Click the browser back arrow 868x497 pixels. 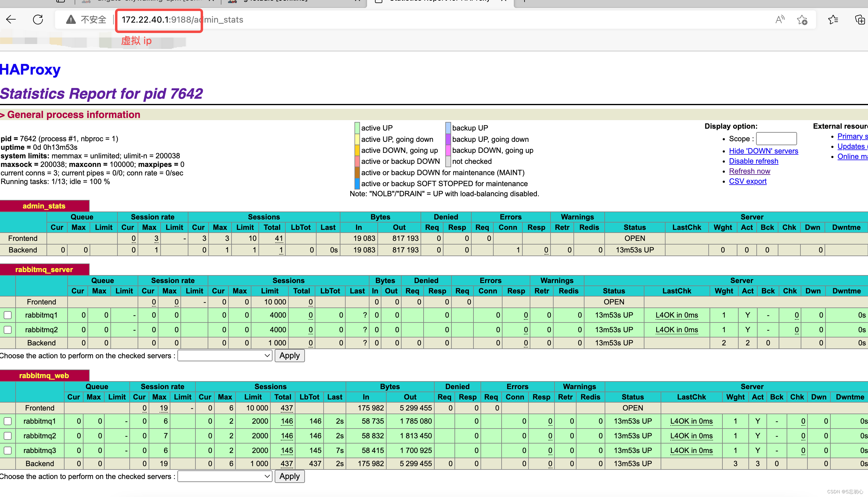point(11,20)
